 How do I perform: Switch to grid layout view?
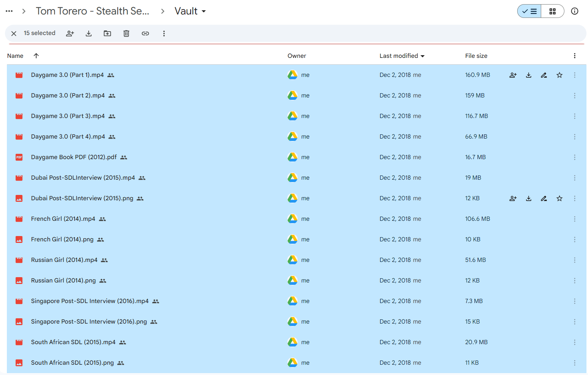pyautogui.click(x=553, y=11)
